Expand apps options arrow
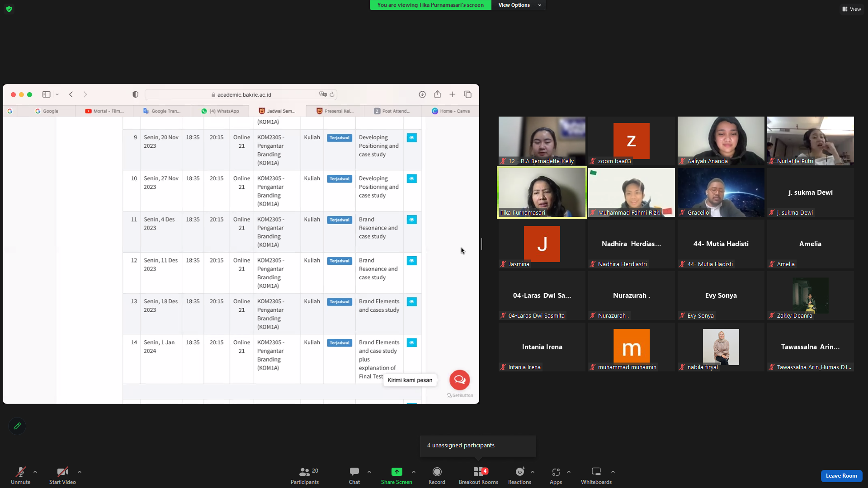This screenshot has width=868, height=488. coord(569,472)
